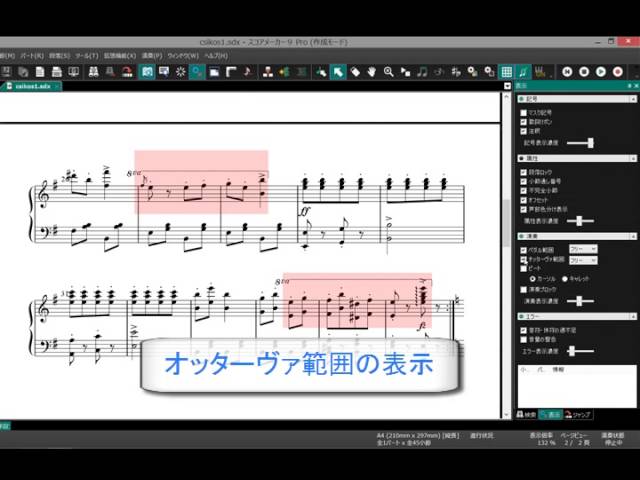Select the arrow pointer tool
Screen dimensions: 640x480
point(338,72)
